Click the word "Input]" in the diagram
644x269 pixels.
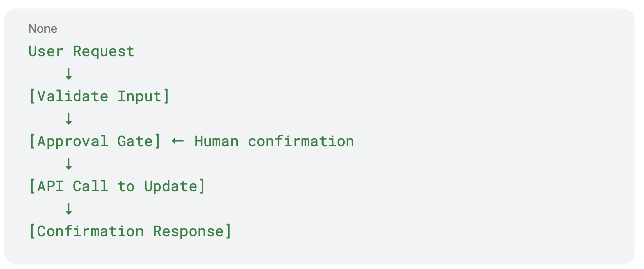(144, 96)
